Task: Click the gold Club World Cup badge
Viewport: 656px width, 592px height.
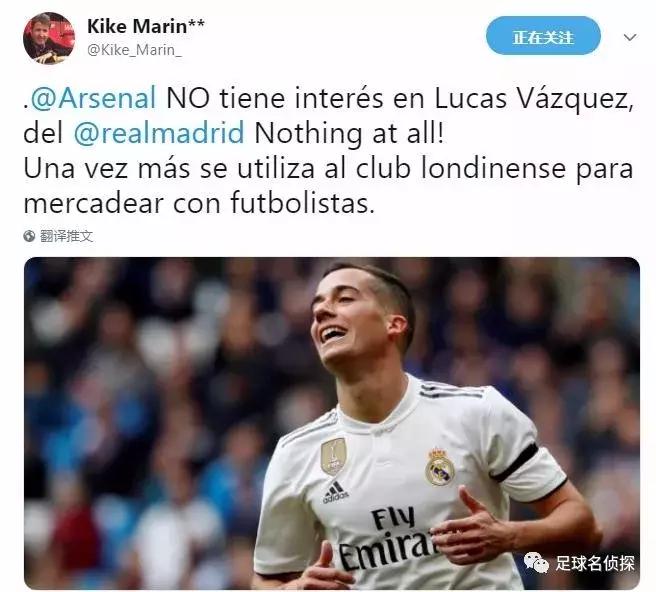Action: (333, 456)
